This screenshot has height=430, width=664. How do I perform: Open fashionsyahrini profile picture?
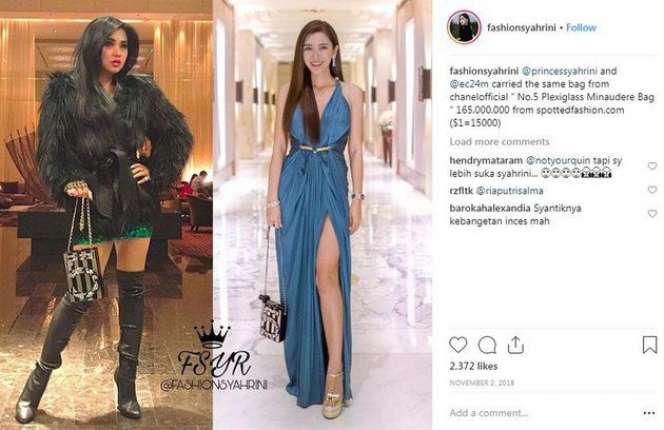click(464, 27)
